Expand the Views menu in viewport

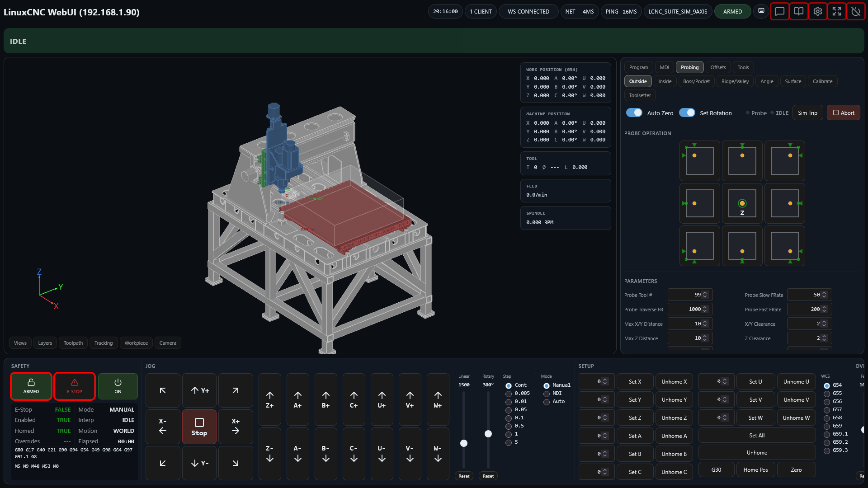point(20,343)
